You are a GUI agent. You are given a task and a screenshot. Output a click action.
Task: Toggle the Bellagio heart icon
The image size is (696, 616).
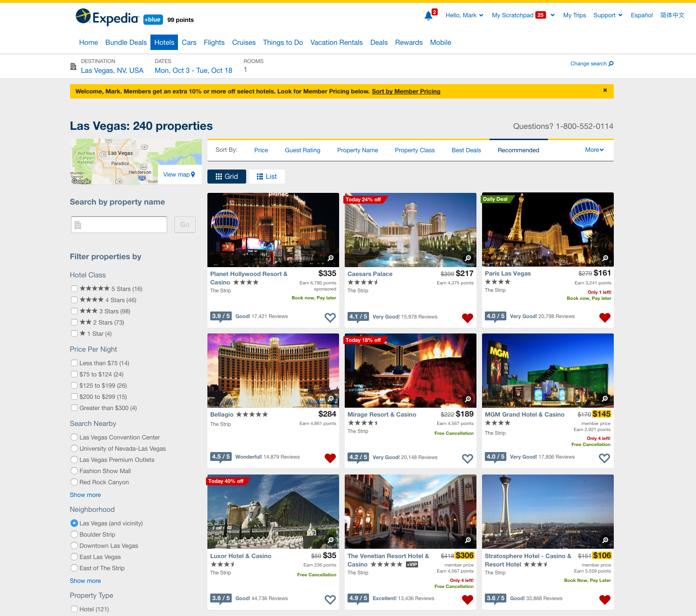(x=330, y=458)
